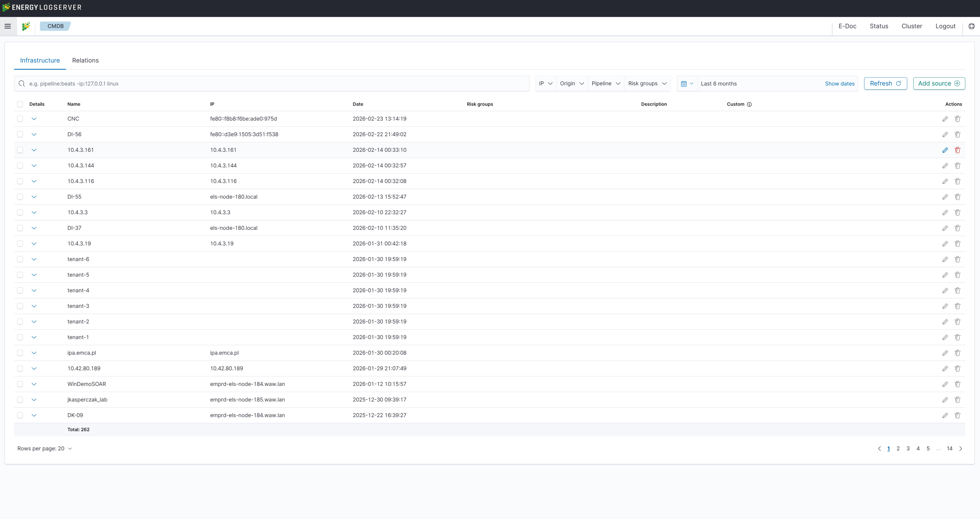Go to page 14 in pagination
The image size is (980, 519).
pos(950,448)
